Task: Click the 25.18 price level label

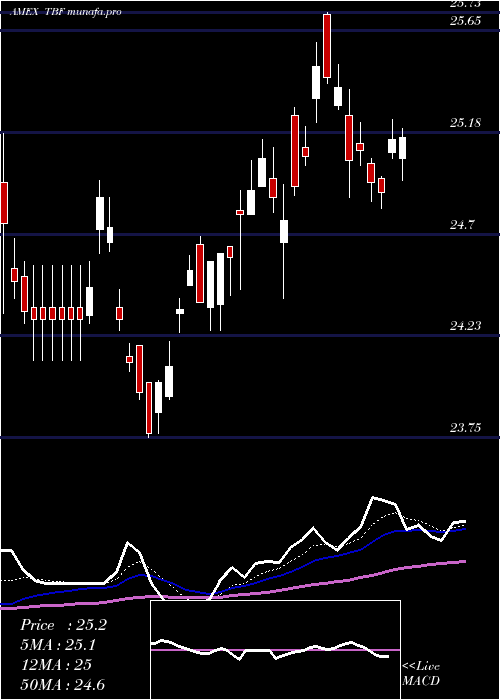Action: 465,123
